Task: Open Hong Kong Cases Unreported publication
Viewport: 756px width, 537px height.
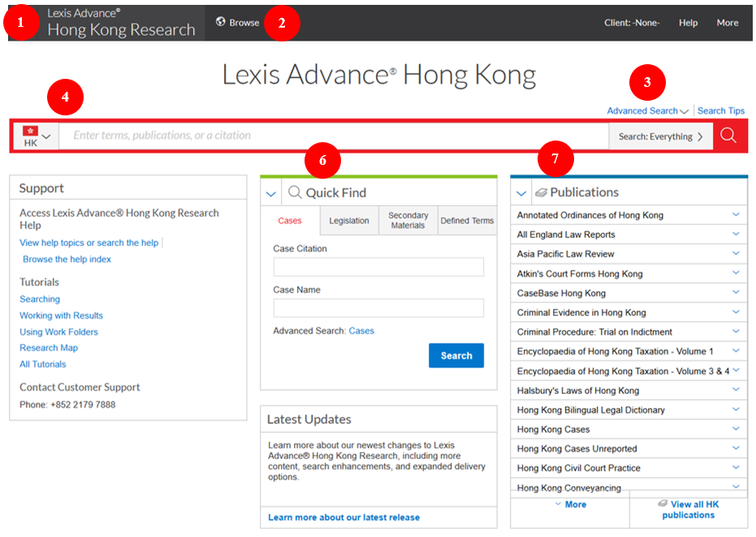Action: pyautogui.click(x=577, y=448)
